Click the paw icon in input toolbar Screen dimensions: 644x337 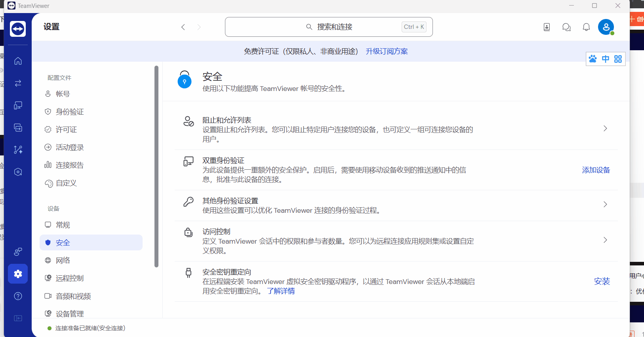pos(593,59)
